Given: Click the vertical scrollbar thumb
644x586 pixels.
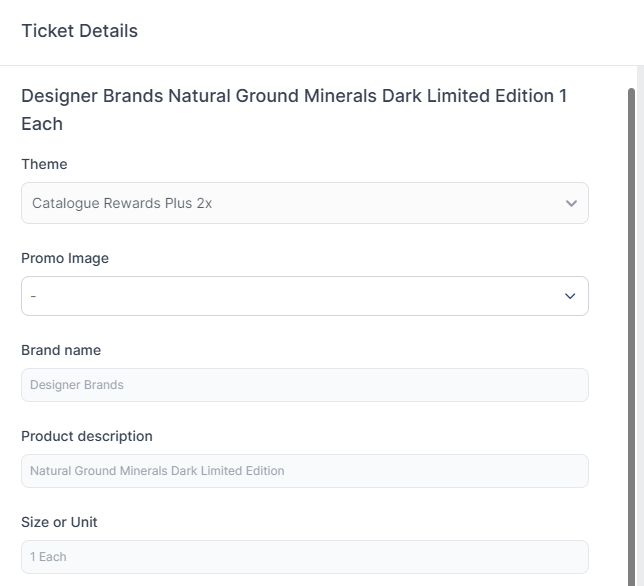Looking at the screenshot, I should click(x=632, y=337).
